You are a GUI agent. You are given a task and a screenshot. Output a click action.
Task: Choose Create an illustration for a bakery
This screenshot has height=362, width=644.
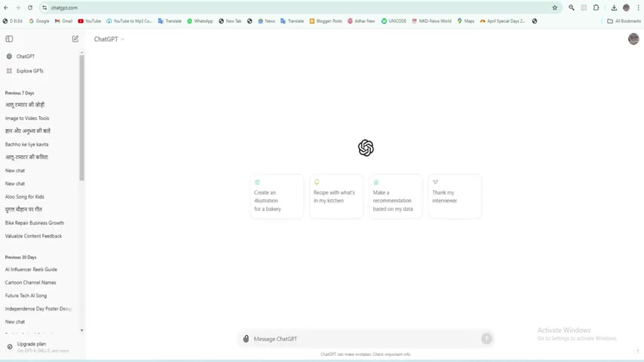click(x=277, y=196)
